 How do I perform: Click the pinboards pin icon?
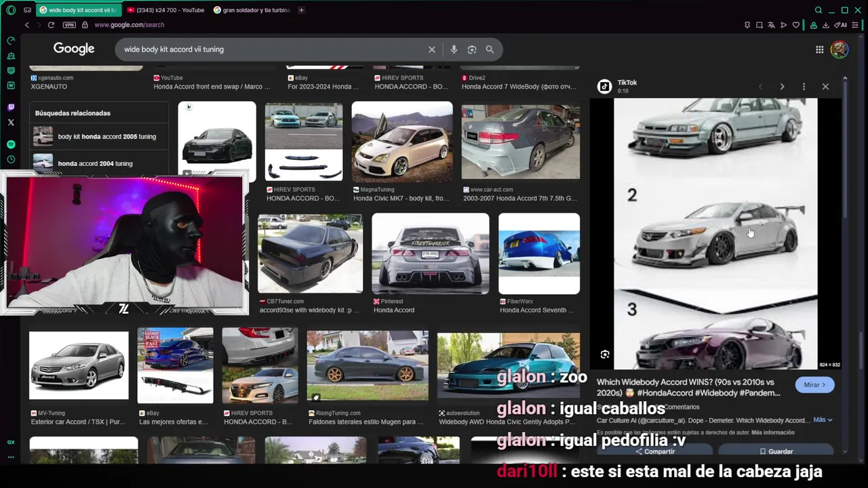tap(747, 25)
